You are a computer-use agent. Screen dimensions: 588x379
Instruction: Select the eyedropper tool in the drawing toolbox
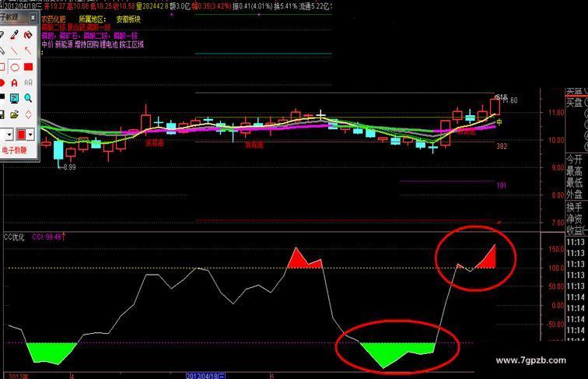14,35
